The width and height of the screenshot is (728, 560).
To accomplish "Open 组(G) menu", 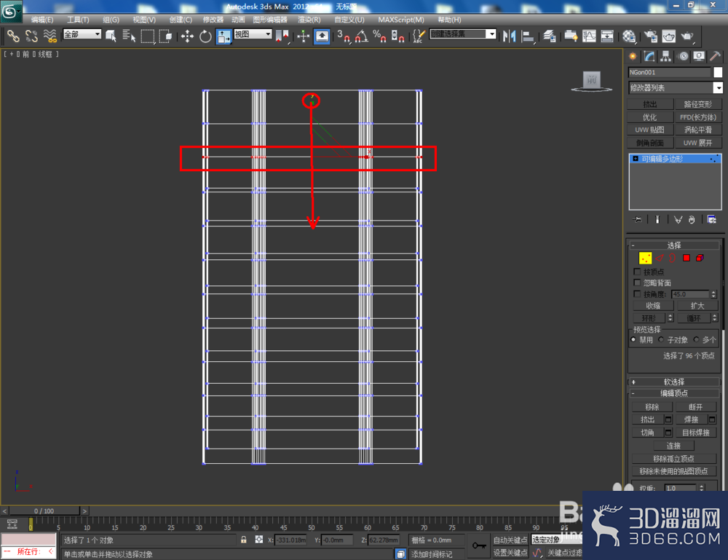I will point(111,20).
